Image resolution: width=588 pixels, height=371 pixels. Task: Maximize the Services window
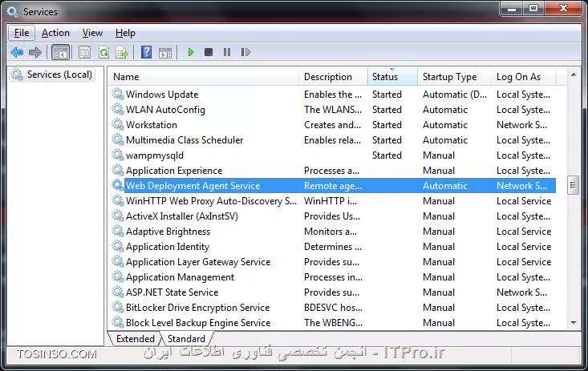click(533, 8)
